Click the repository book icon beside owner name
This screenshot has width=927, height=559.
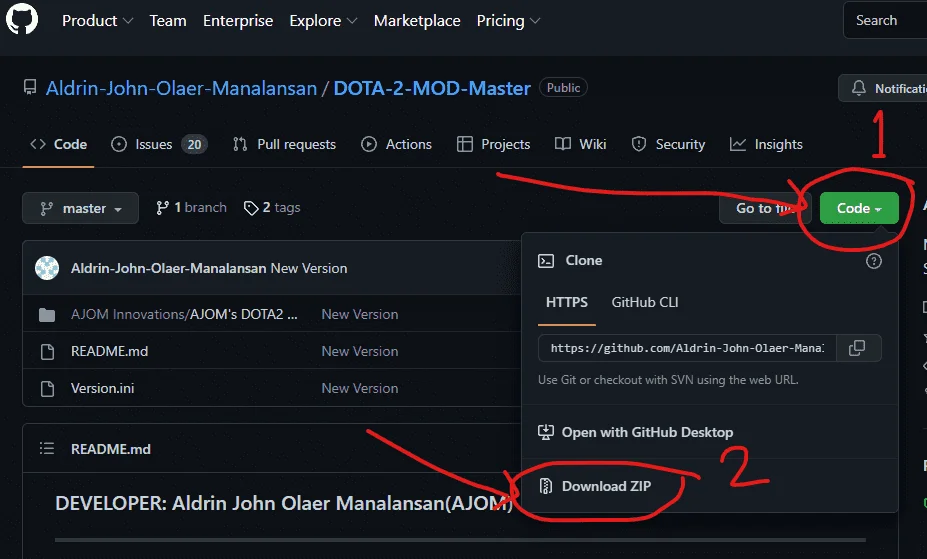[30, 87]
